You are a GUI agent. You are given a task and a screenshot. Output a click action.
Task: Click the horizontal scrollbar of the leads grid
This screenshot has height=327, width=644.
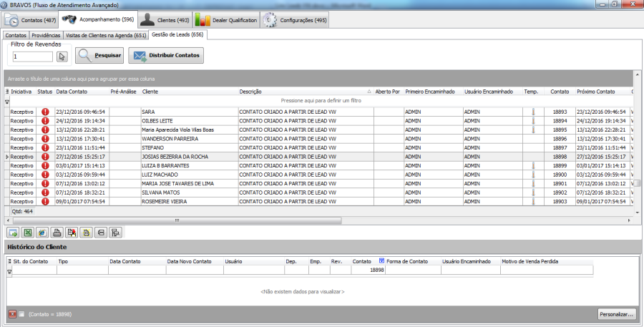tap(177, 220)
